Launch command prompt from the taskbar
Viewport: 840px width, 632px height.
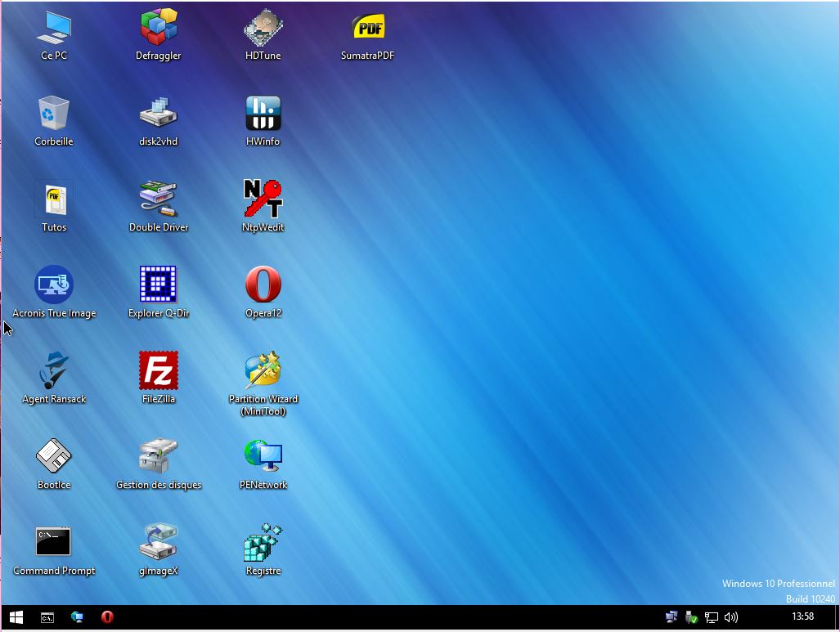47,617
